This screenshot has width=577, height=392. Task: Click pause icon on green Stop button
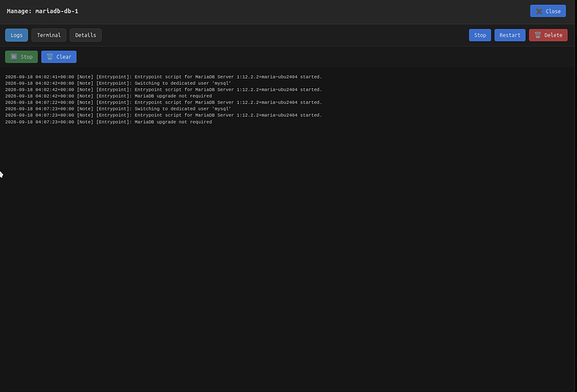14,56
